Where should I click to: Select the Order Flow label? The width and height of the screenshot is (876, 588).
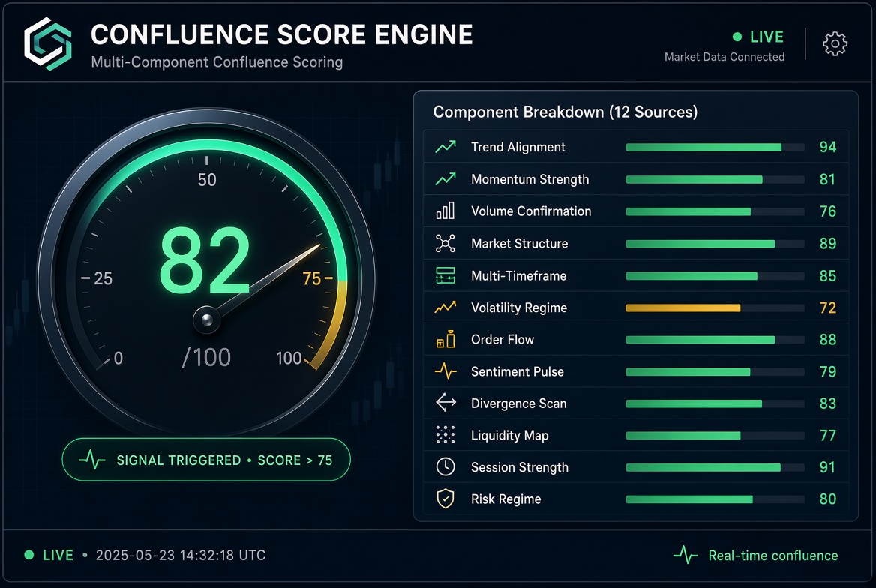(x=502, y=339)
